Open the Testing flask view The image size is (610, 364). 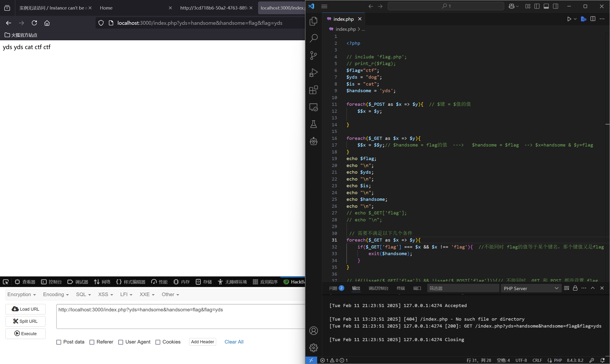coord(313,124)
